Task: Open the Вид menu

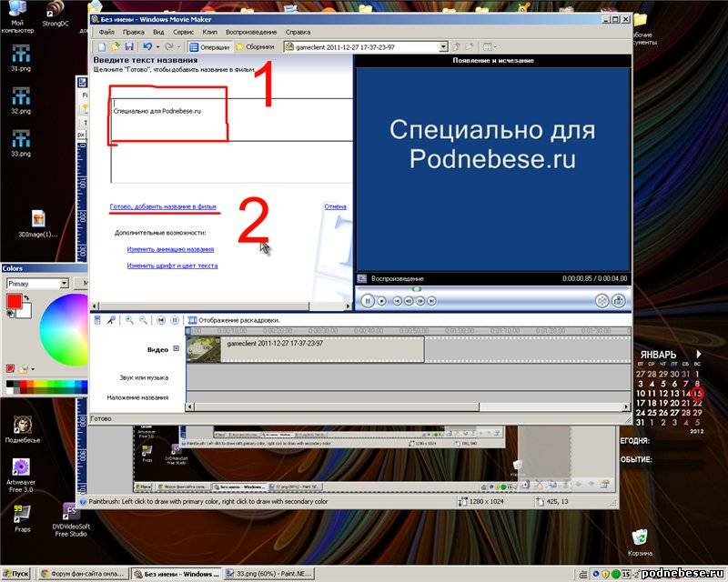Action: point(158,32)
